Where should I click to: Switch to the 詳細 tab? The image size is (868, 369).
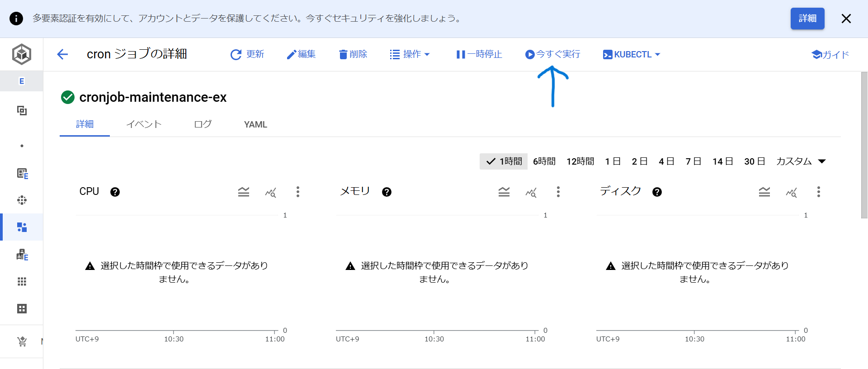[x=85, y=124]
